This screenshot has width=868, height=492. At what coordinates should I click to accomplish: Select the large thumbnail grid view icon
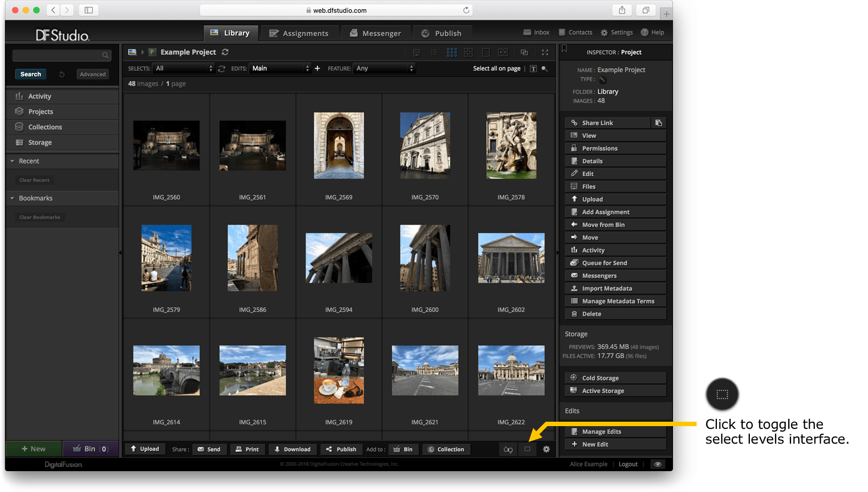point(469,53)
